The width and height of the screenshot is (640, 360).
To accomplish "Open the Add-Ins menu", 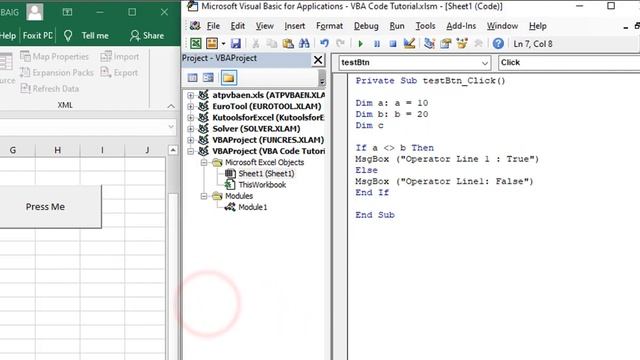I will [x=461, y=26].
